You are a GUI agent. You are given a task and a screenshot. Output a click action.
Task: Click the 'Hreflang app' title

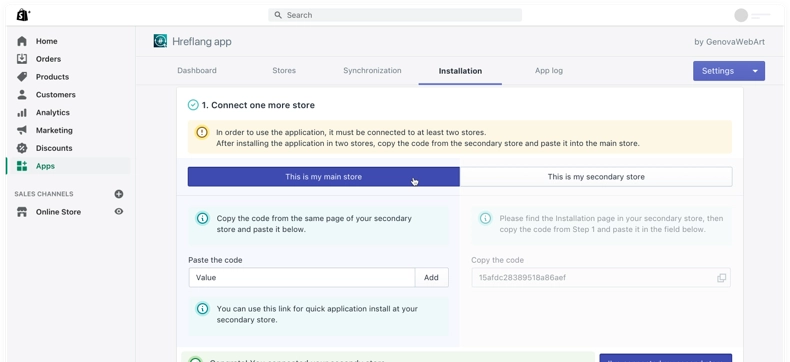[x=202, y=41]
